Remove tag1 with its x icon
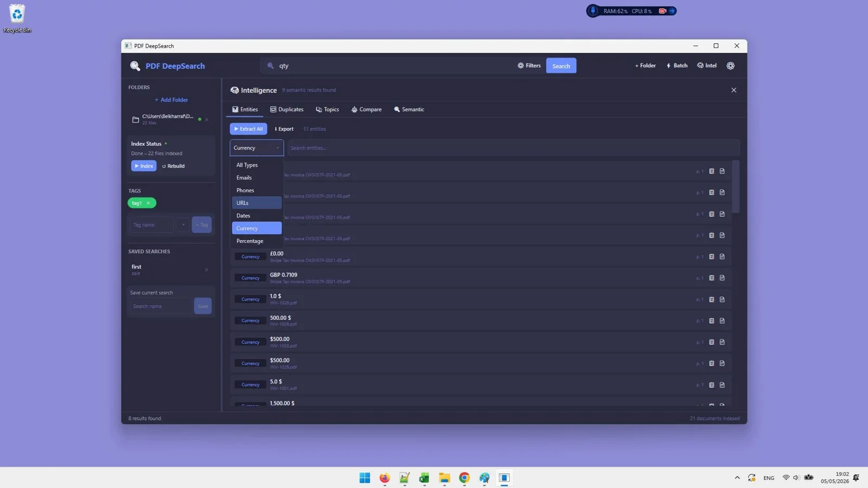The width and height of the screenshot is (868, 488). 148,203
